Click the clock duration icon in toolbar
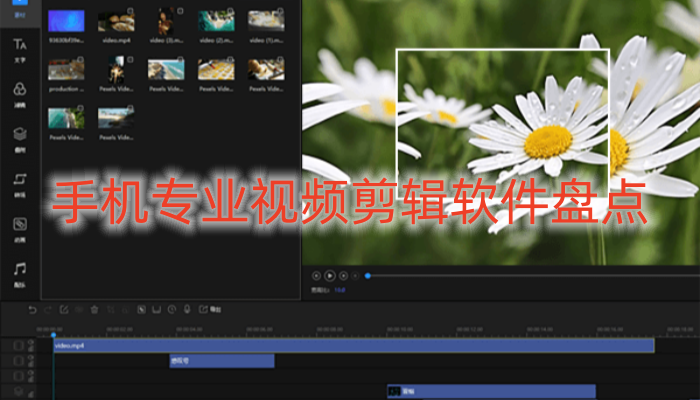The image size is (700, 400). pyautogui.click(x=171, y=310)
